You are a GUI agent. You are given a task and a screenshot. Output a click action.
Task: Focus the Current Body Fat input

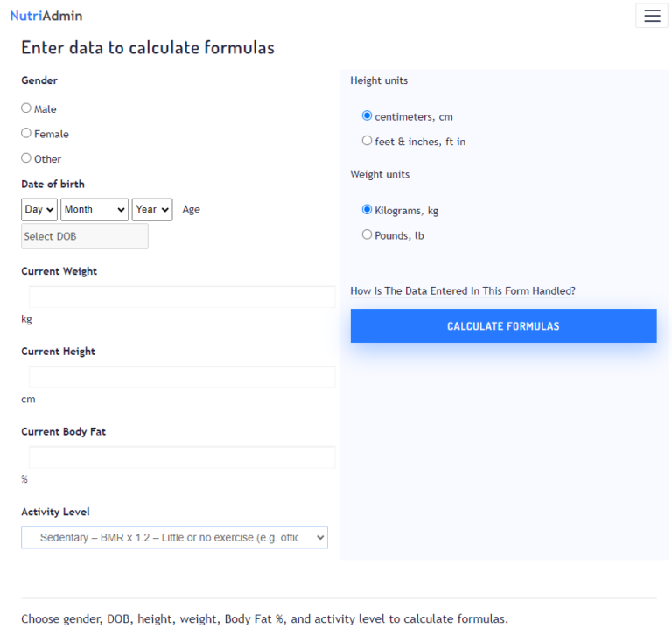[x=182, y=457]
